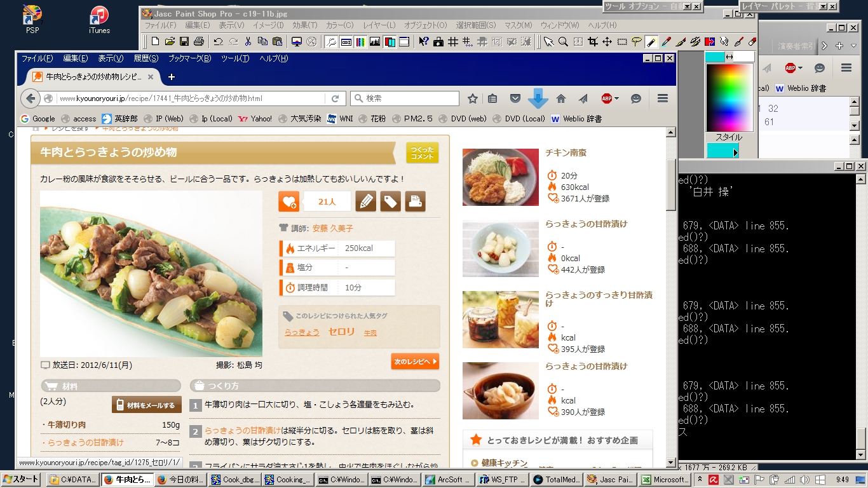Click 材料をメールする button
Viewport: 868px width, 488px height.
coord(147,405)
